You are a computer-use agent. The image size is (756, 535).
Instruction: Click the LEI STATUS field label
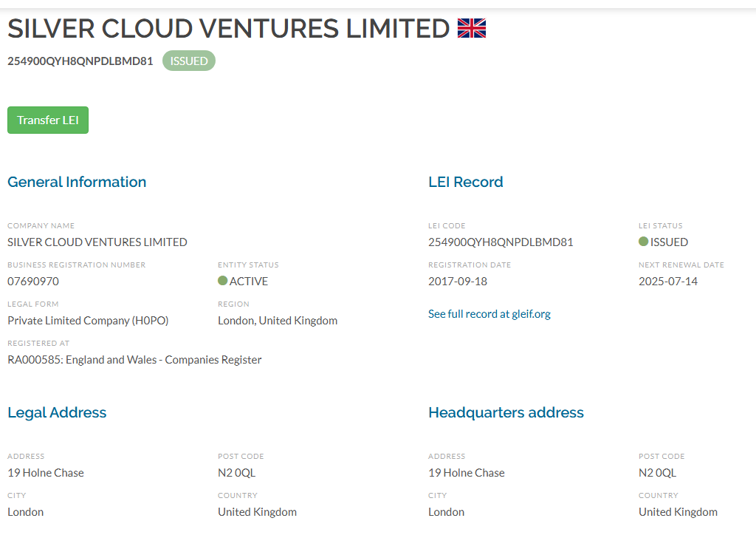click(661, 226)
